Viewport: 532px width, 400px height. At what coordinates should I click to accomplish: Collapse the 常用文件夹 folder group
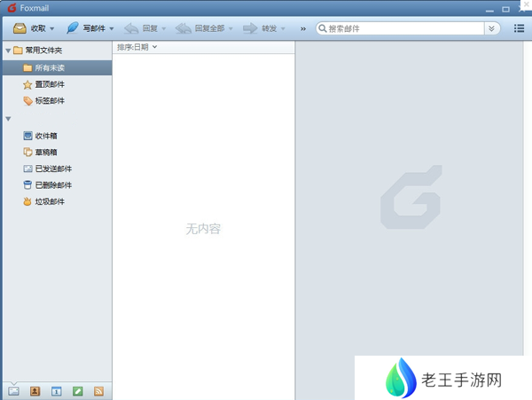(8, 51)
